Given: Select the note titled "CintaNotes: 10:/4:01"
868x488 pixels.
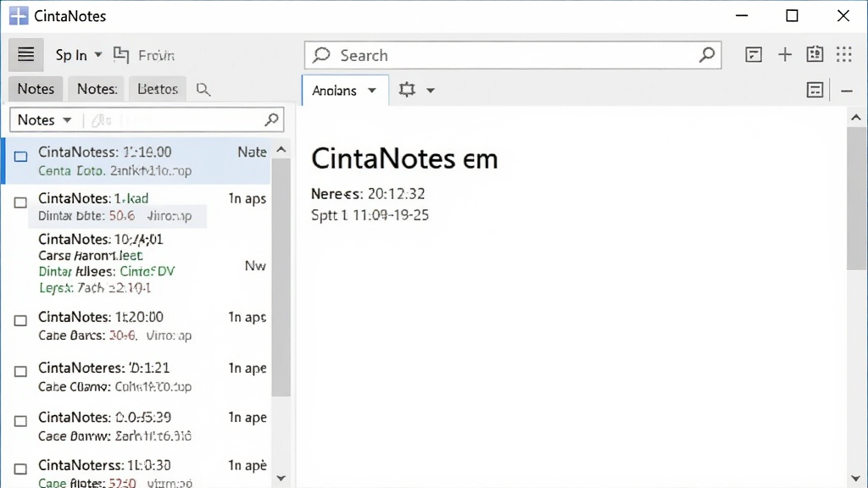Looking at the screenshot, I should pos(101,240).
